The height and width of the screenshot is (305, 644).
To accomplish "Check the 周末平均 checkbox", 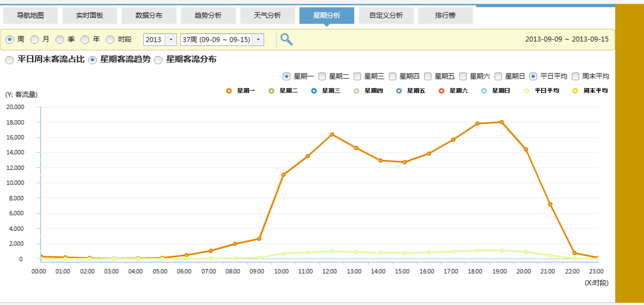I will [575, 76].
